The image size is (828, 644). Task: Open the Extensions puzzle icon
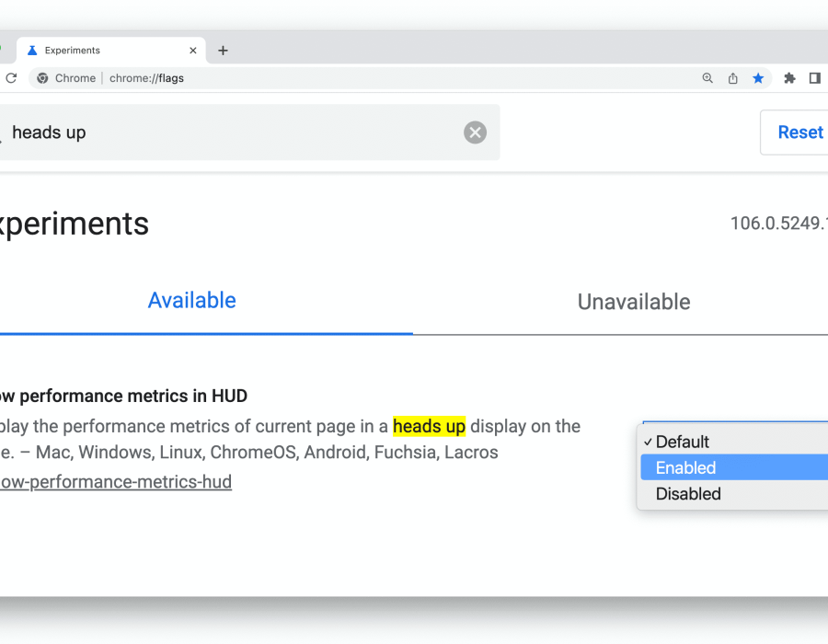789,78
